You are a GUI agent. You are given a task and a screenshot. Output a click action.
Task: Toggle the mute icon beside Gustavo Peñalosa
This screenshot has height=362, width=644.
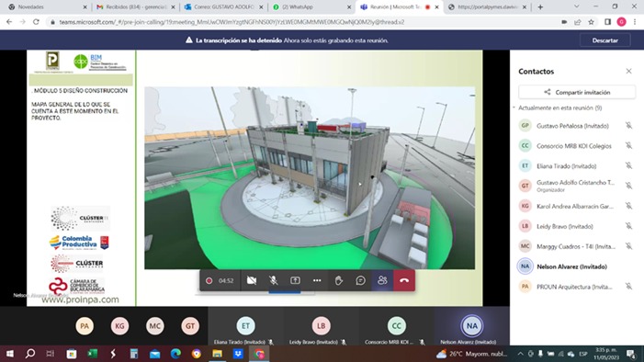[x=628, y=125]
